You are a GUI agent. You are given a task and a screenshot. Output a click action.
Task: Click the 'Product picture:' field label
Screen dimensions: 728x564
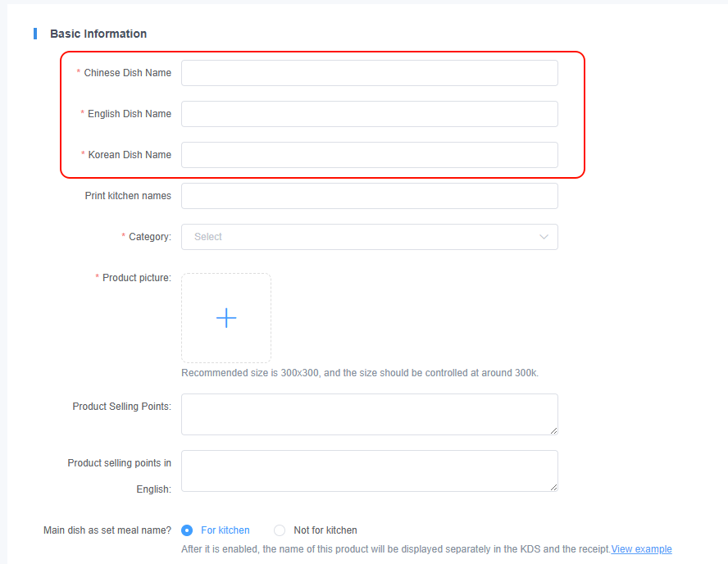pos(136,278)
